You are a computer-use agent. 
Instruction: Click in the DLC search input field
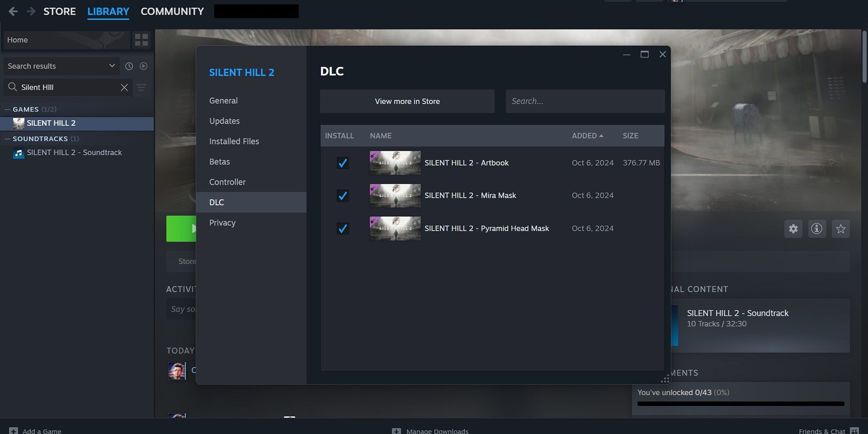tap(585, 101)
